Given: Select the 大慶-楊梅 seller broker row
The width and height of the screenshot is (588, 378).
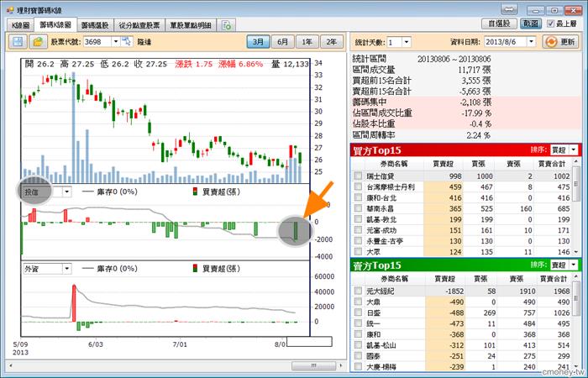Looking at the screenshot, I should coord(461,367).
